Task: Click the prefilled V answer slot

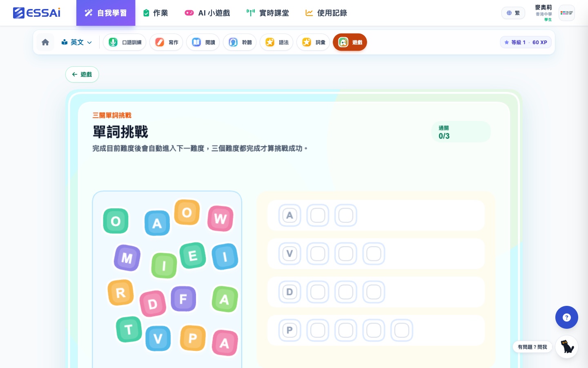Action: (290, 254)
